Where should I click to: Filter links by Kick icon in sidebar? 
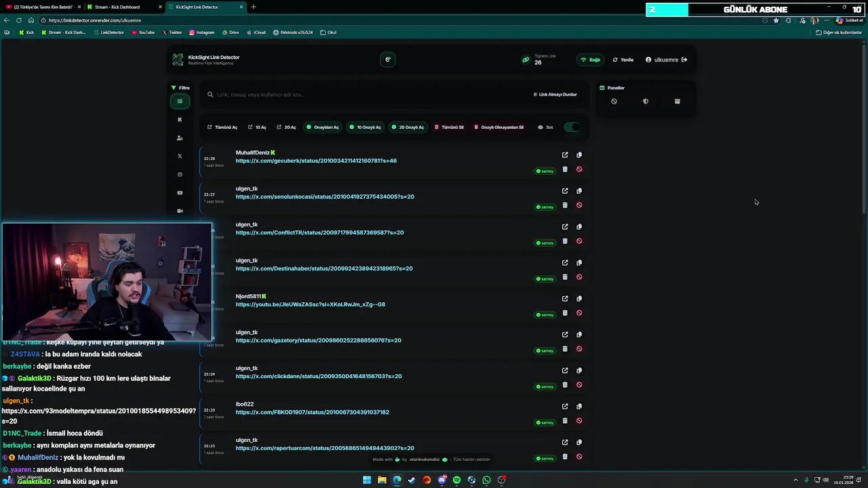click(180, 120)
